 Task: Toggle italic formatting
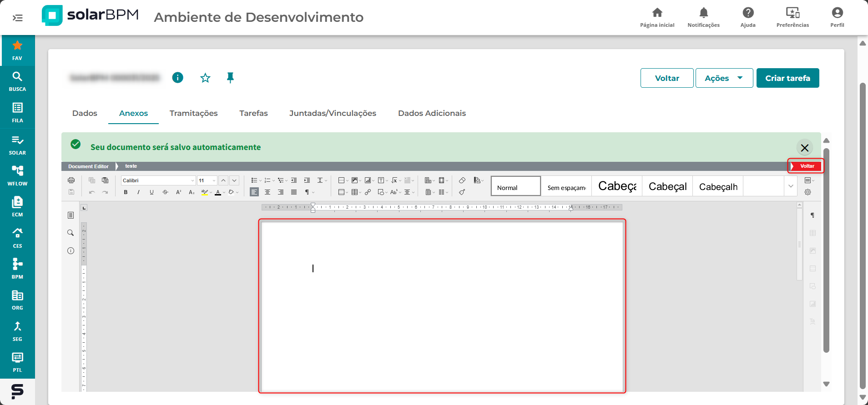(138, 192)
